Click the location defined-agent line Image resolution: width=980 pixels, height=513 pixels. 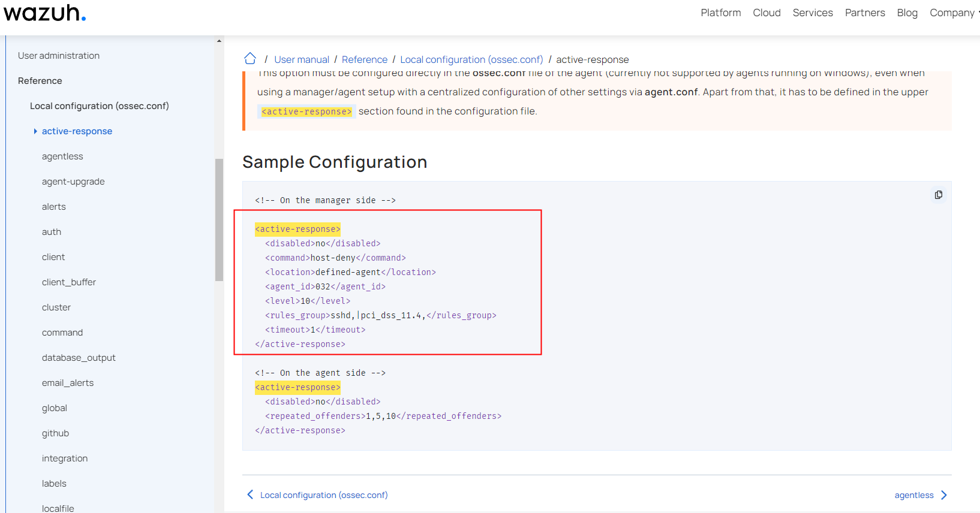click(350, 272)
